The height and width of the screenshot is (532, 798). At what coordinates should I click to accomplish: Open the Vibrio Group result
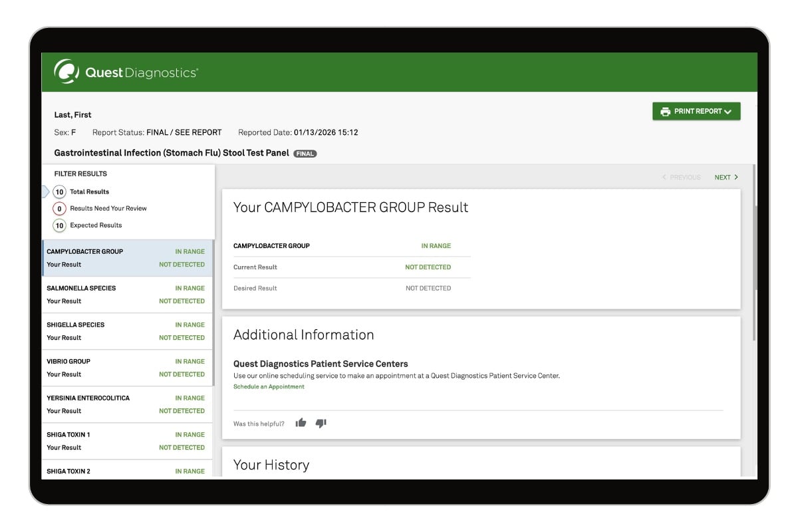[x=126, y=368]
